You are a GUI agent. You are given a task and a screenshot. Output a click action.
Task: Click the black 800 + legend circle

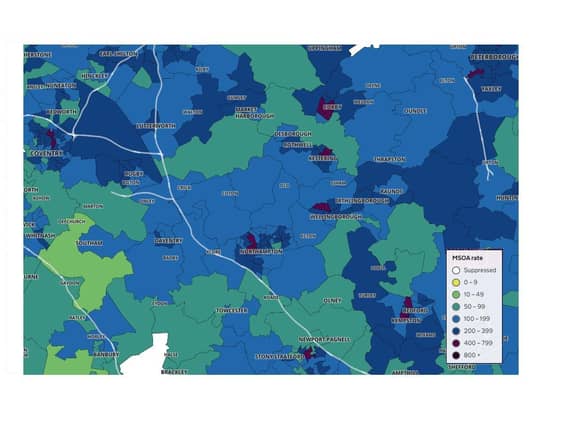tap(456, 356)
